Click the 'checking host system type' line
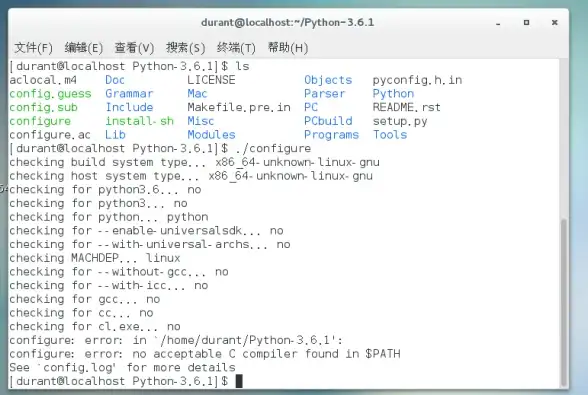This screenshot has height=395, width=588. (191, 176)
